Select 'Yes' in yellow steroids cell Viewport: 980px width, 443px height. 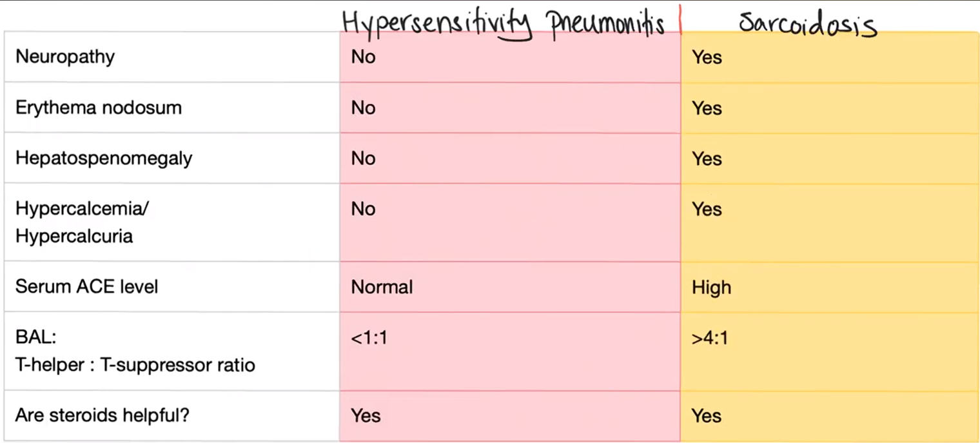[x=707, y=415]
